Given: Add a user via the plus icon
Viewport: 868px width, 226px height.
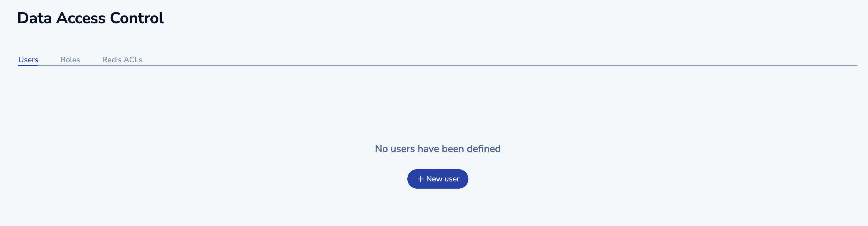Looking at the screenshot, I should tap(420, 179).
